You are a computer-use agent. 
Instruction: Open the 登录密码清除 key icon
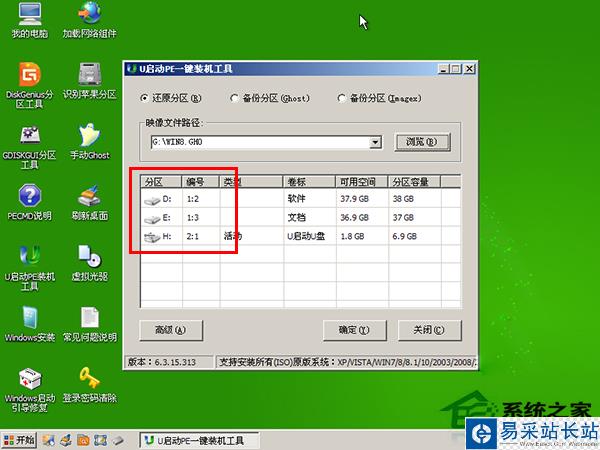(x=90, y=385)
